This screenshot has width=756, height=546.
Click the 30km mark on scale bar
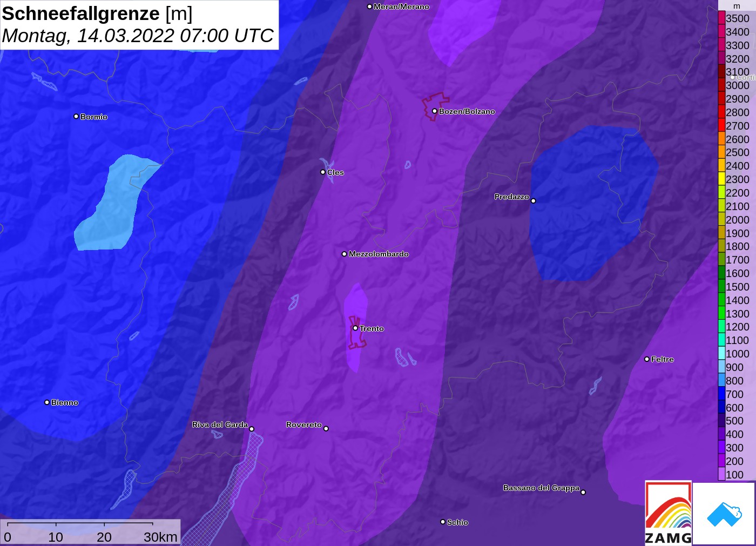[x=160, y=537]
